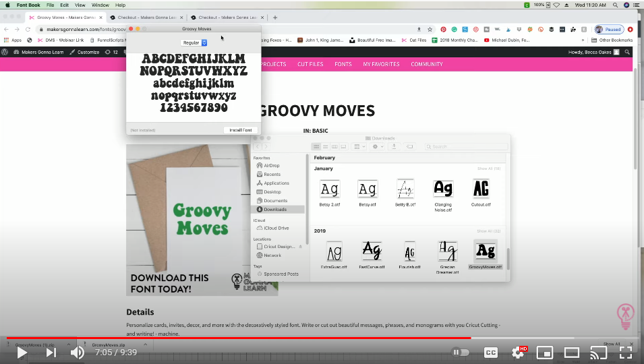Switch to miniplayer mode
Screen dimensions: 644x364
[x=545, y=353]
